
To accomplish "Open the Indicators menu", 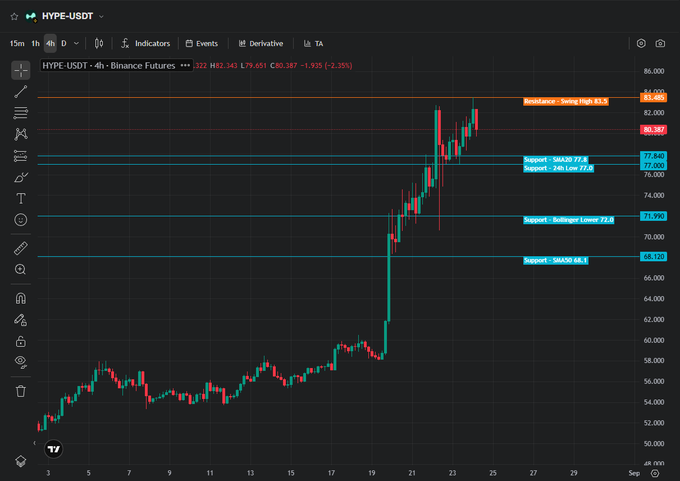I will click(145, 43).
